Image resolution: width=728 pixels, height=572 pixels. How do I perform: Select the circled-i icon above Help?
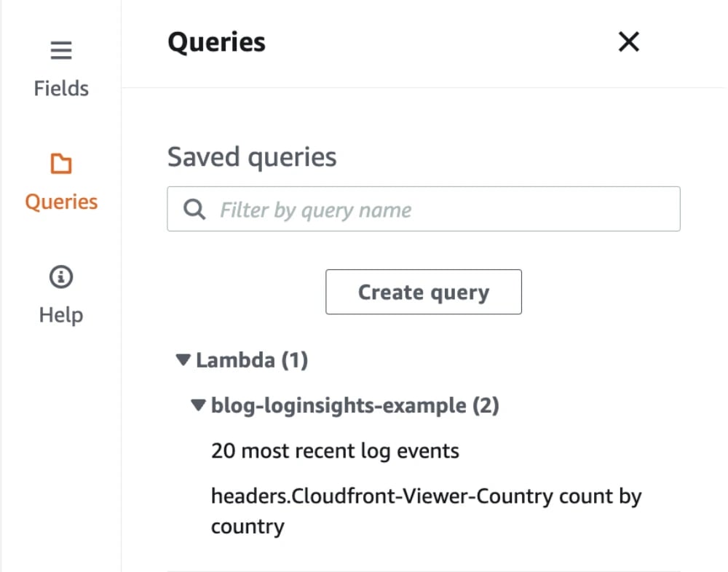[60, 277]
